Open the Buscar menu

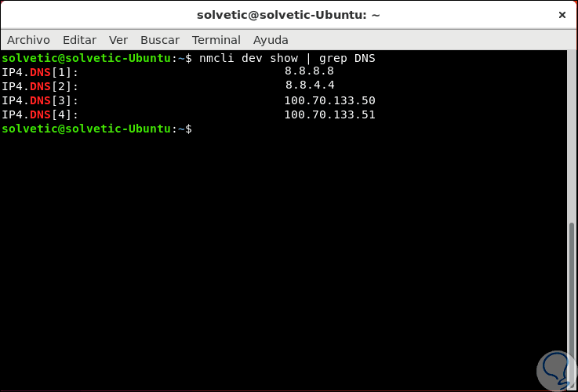coord(160,40)
